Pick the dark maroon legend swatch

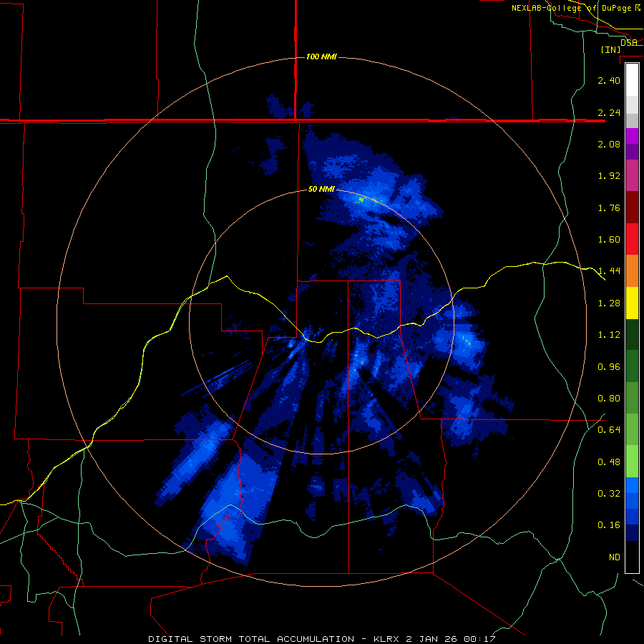pyautogui.click(x=632, y=208)
